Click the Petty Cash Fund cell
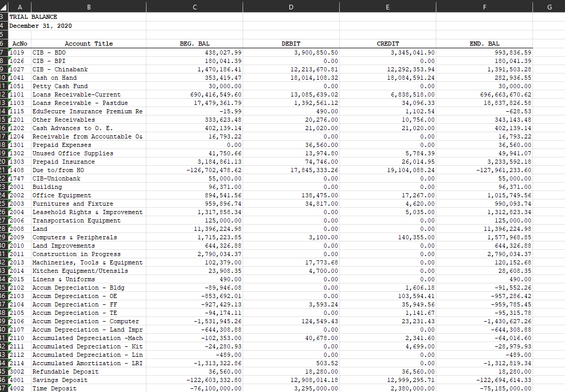Screen dimensions: 565x392 [x=89, y=86]
